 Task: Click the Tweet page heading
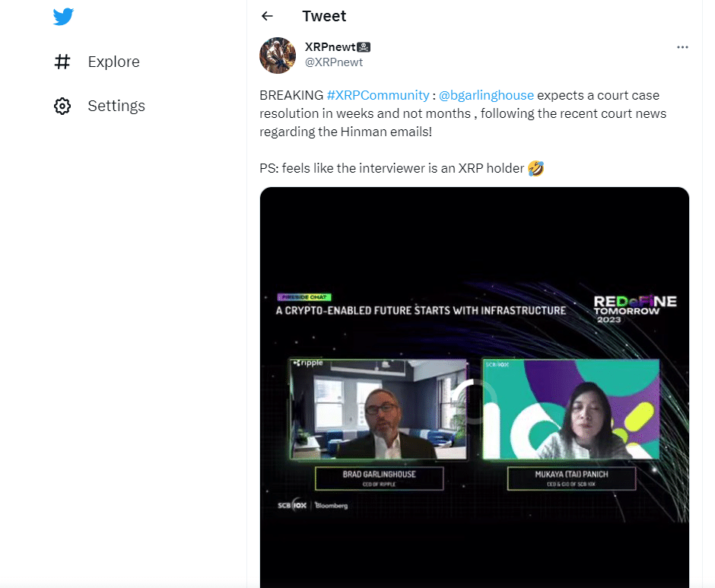324,16
